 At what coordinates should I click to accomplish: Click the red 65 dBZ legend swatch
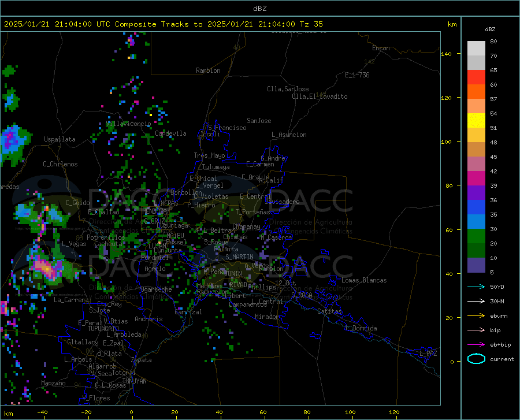476,77
